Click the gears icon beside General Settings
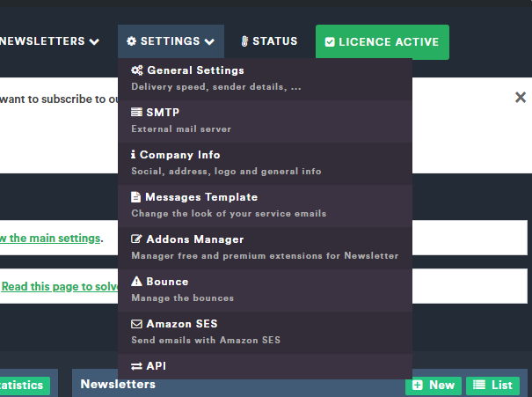 137,70
